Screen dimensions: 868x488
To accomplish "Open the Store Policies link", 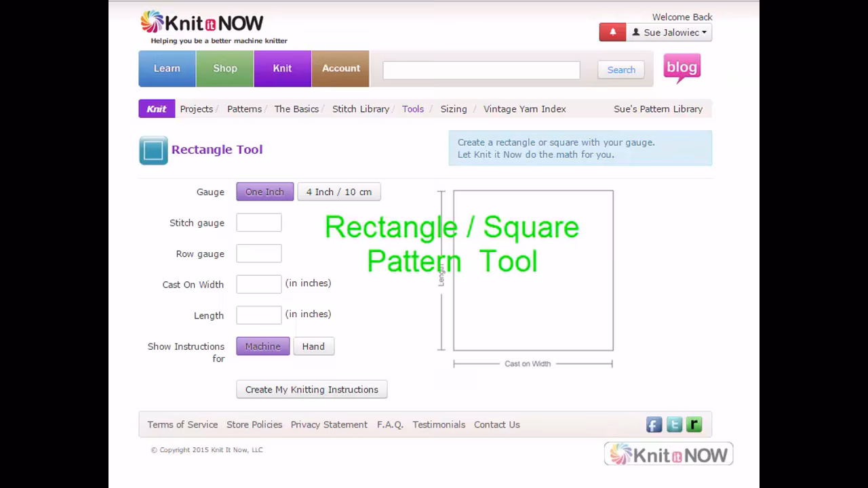I will 254,425.
